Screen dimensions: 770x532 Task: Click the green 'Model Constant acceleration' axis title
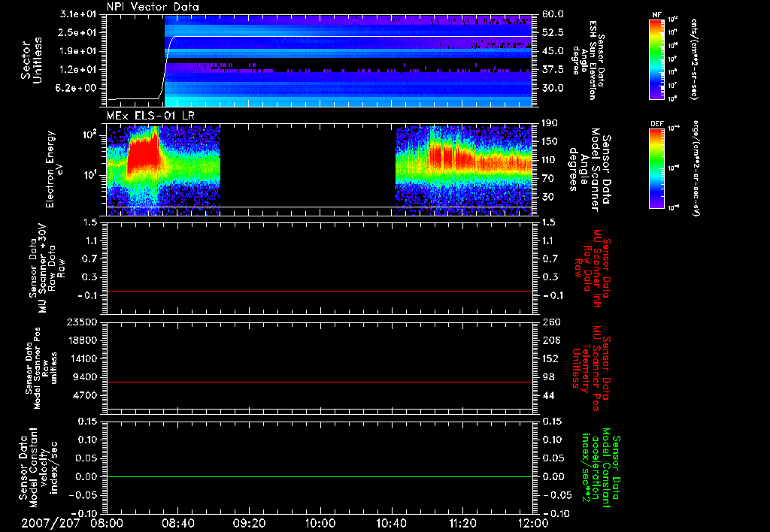(x=600, y=467)
